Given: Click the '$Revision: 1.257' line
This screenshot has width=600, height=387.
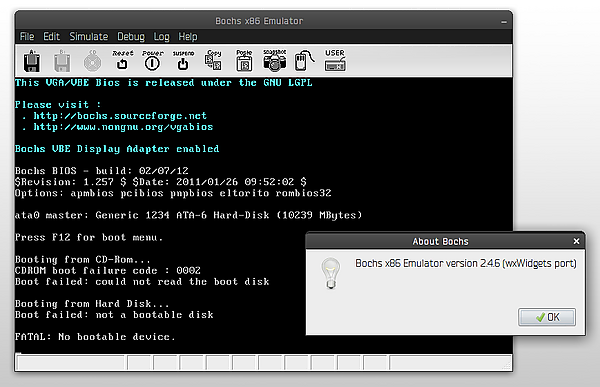Looking at the screenshot, I should 161,182.
